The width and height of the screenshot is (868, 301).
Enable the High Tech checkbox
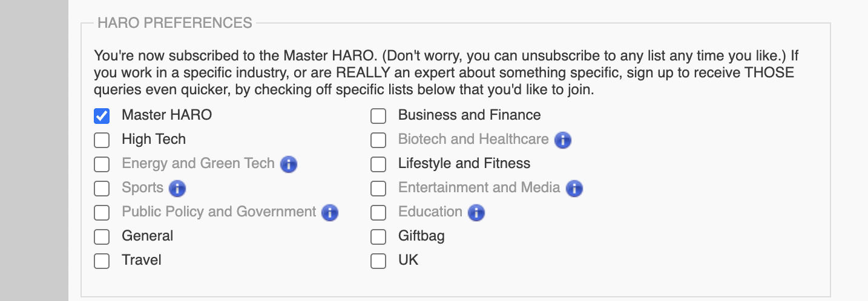[x=102, y=140]
